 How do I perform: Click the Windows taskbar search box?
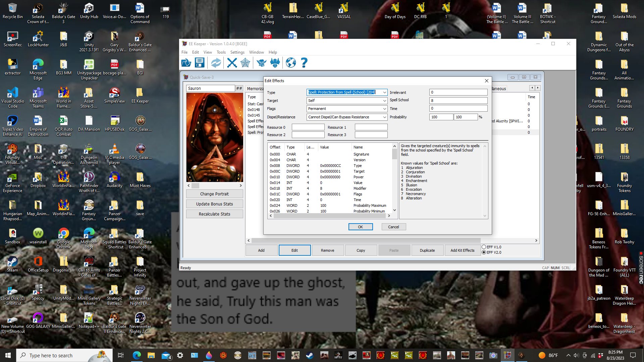(x=64, y=355)
